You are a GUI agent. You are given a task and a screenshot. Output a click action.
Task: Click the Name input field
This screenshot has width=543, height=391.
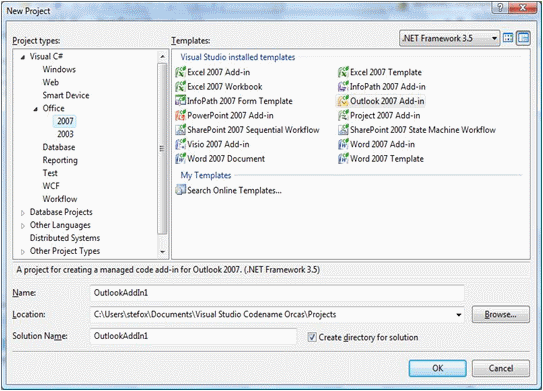[x=277, y=293]
